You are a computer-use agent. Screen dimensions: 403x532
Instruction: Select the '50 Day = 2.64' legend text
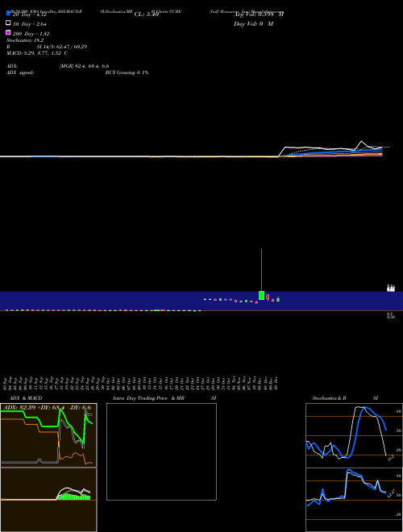(30, 24)
